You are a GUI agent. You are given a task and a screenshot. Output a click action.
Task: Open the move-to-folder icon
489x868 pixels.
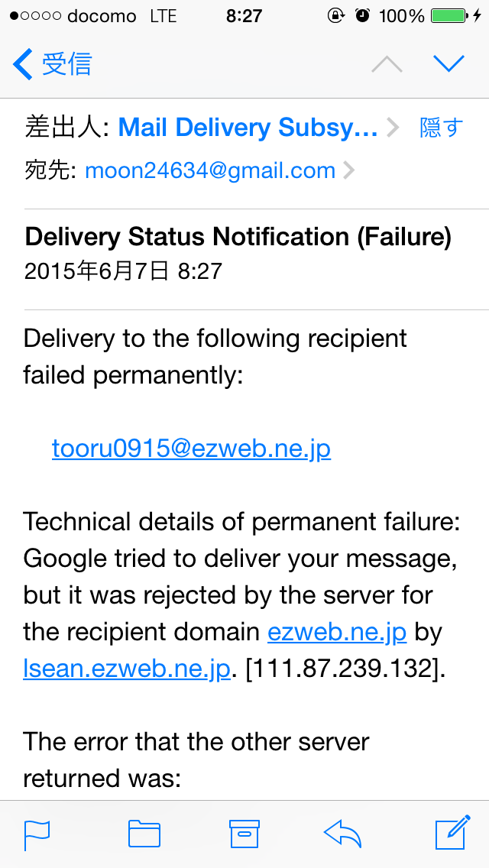tap(144, 834)
